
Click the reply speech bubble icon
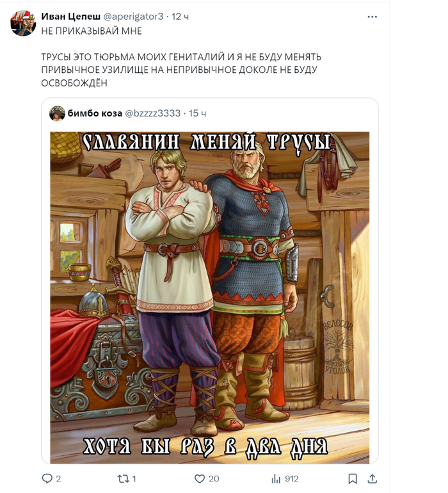coord(47,478)
